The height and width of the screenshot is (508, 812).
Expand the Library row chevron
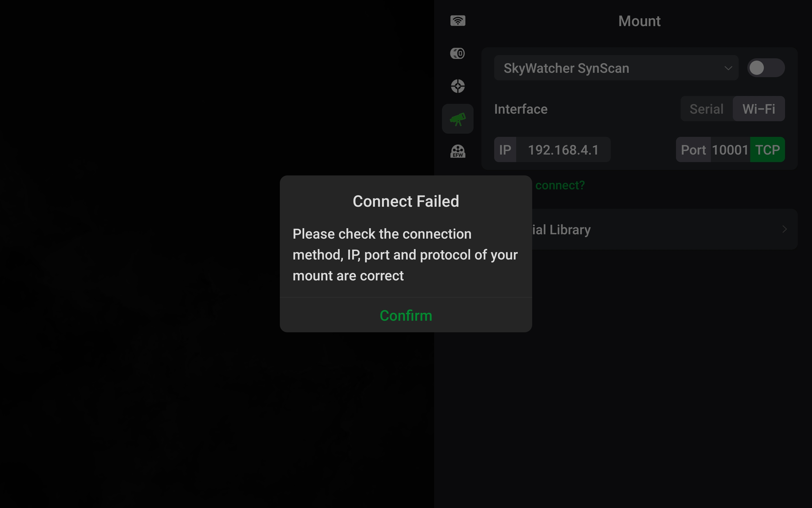(x=784, y=229)
